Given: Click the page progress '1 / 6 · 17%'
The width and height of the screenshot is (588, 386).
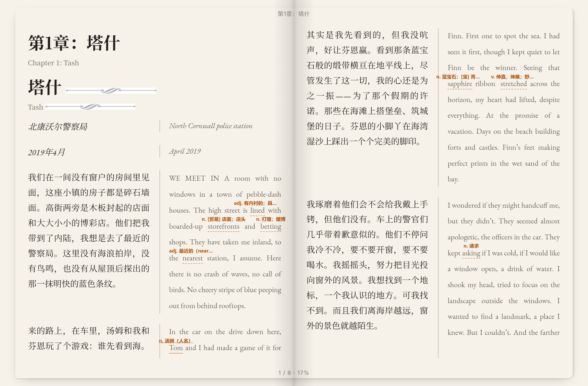Looking at the screenshot, I should [293, 373].
